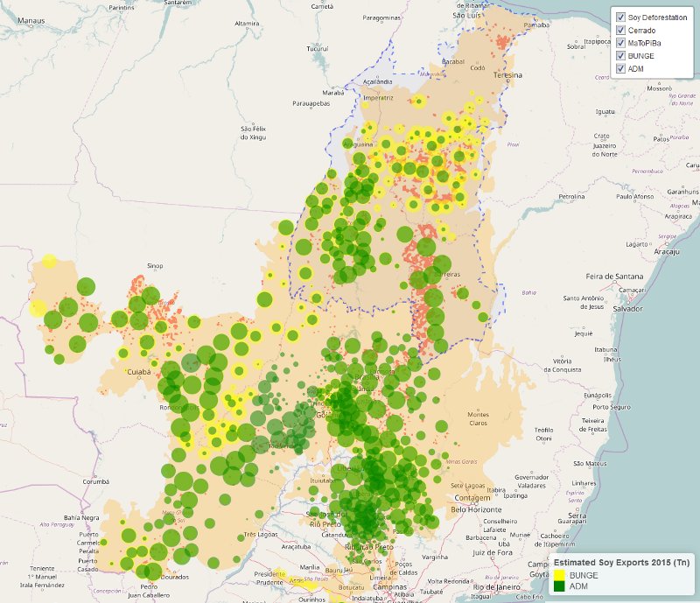Click the Rio de Janeiro label
700x603 pixels.
click(x=496, y=587)
